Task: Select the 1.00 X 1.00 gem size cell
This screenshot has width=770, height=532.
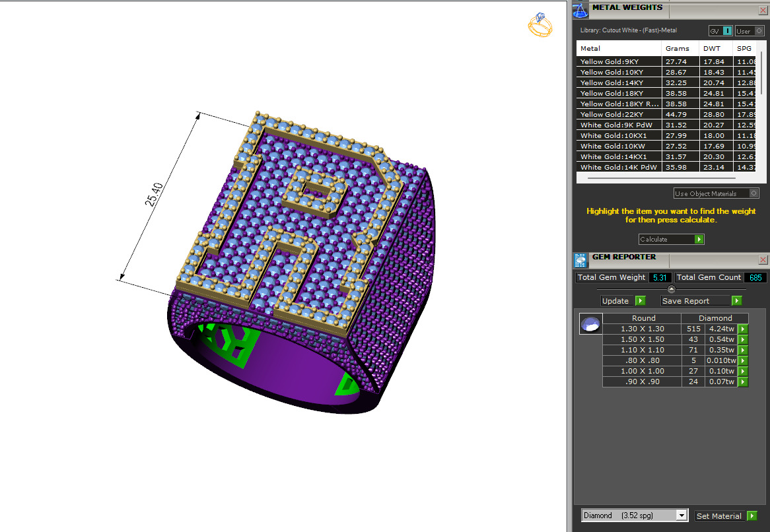Action: point(643,371)
